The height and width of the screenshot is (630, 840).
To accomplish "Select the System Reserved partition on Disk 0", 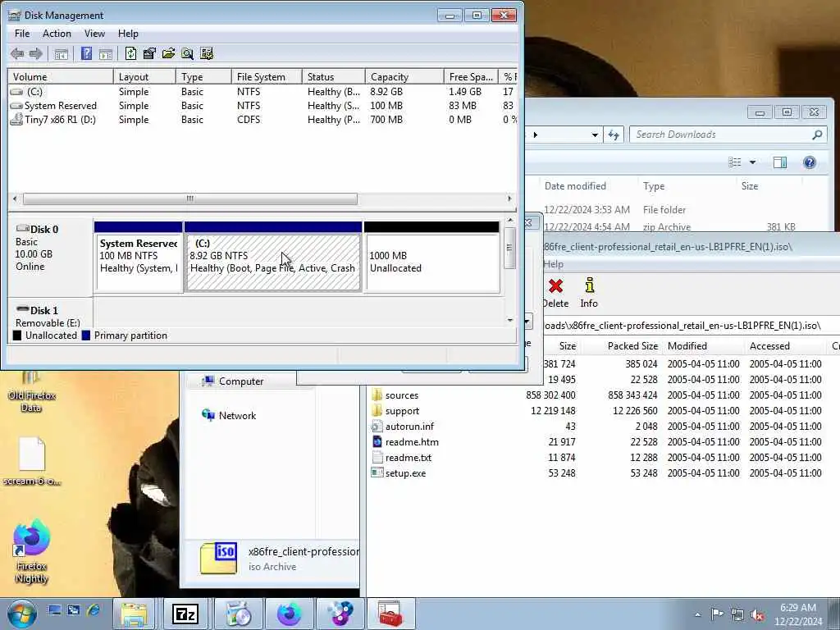I will 138,257.
